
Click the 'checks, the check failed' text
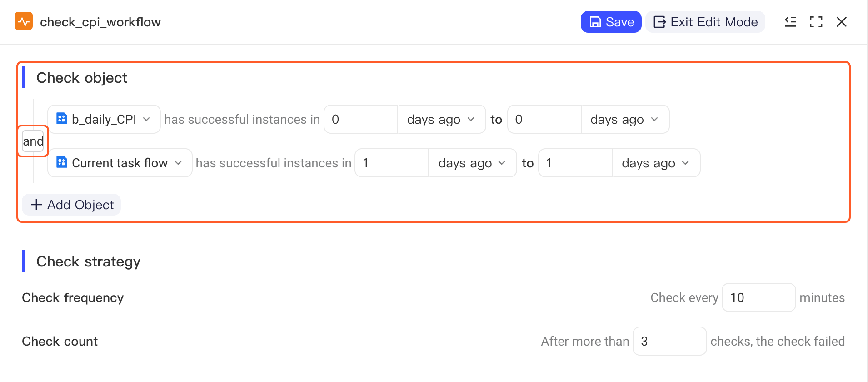coord(778,341)
